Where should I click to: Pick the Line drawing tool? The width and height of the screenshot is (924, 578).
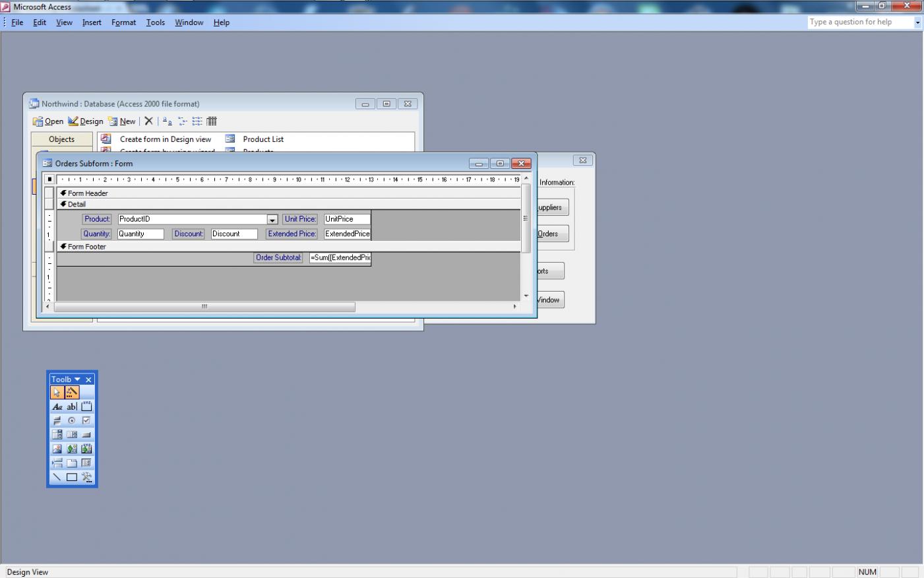click(57, 477)
